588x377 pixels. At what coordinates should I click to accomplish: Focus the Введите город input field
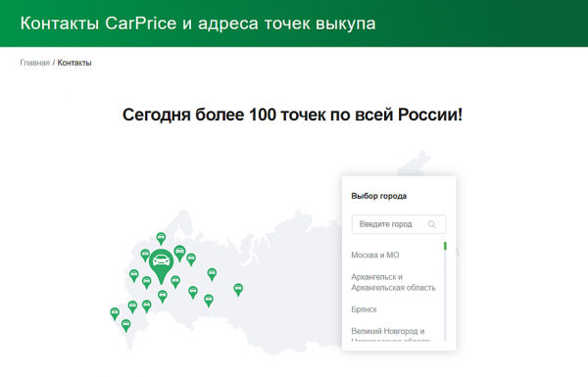[x=399, y=224]
